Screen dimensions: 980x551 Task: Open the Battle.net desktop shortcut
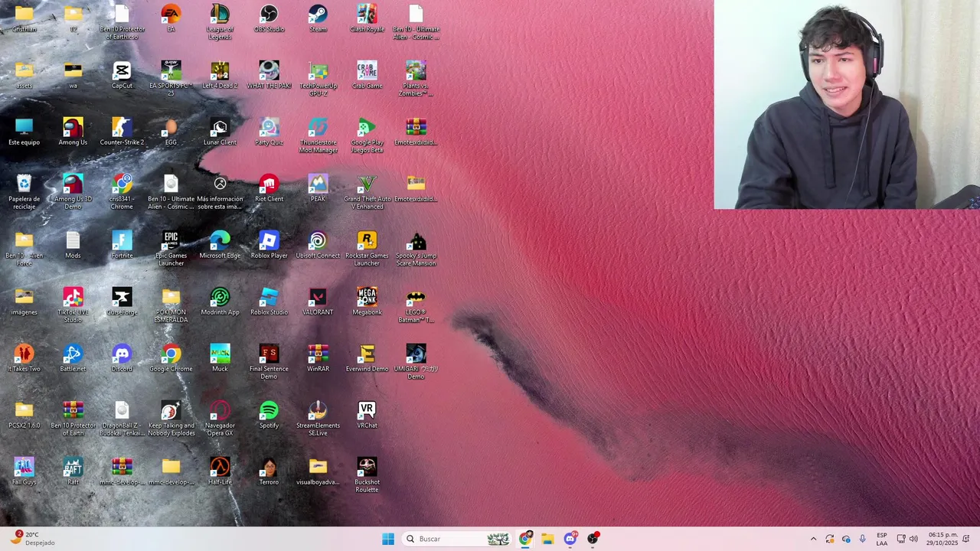pos(73,358)
